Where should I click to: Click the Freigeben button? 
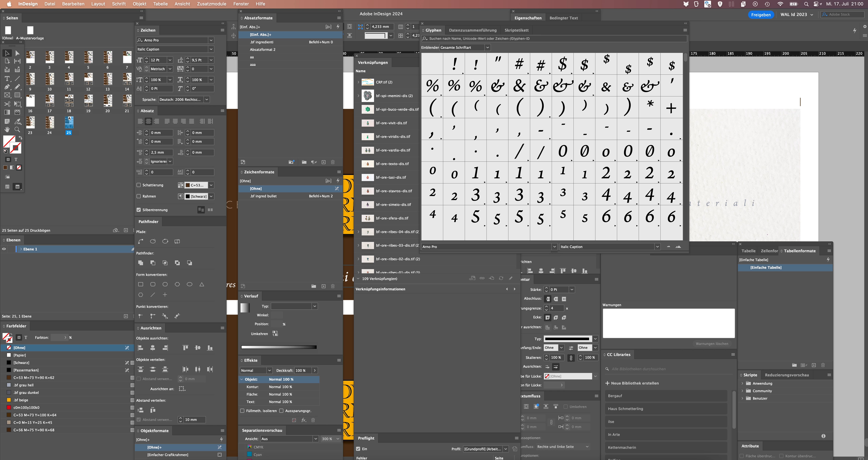(760, 14)
